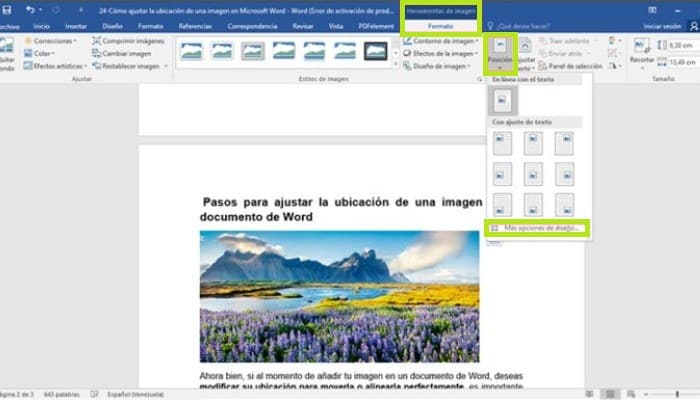Click Comprimir imágenes
Image resolution: width=700 pixels, height=400 pixels.
click(x=128, y=41)
